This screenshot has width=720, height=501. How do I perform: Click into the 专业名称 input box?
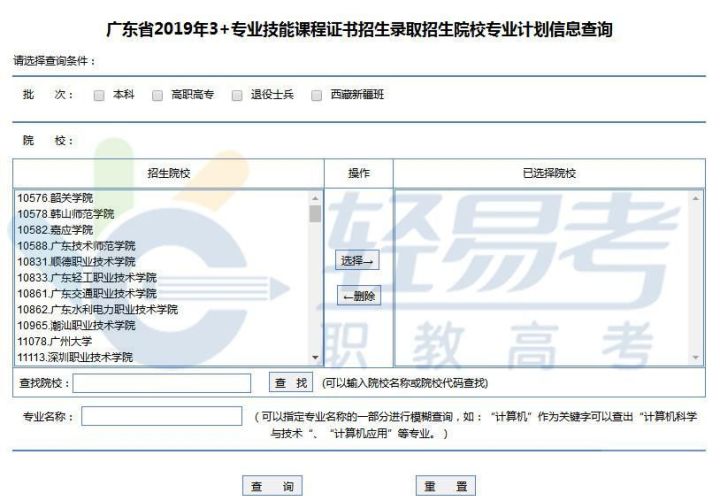click(162, 416)
